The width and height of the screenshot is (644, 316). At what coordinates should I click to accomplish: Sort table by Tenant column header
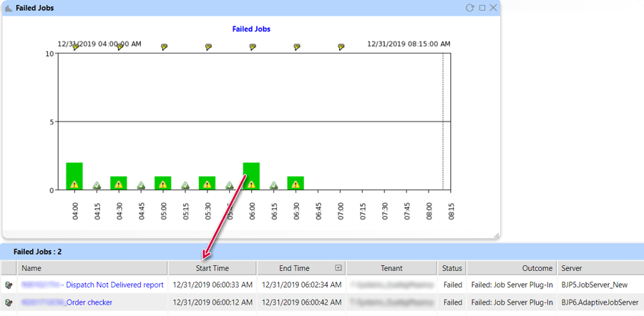(x=391, y=268)
